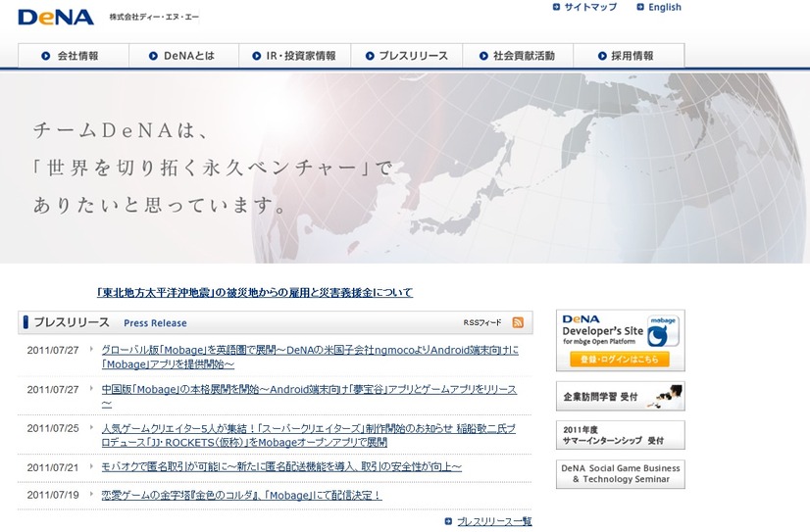The image size is (810, 532).
Task: Open the 東北地方太平洋沖地震 notice link
Action: point(255,293)
